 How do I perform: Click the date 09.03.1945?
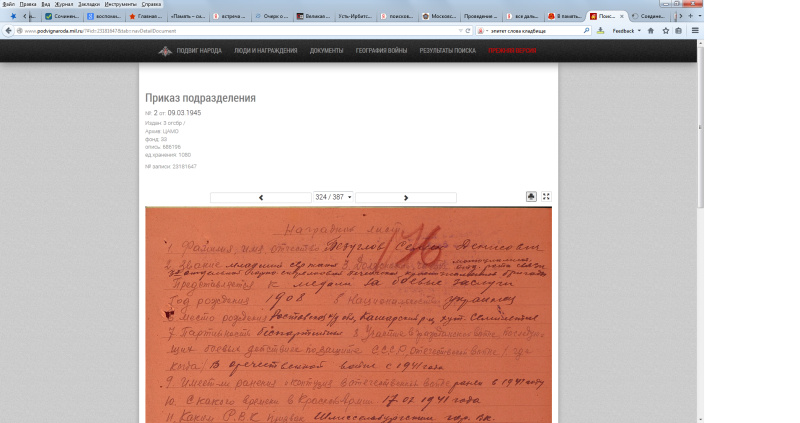point(184,113)
